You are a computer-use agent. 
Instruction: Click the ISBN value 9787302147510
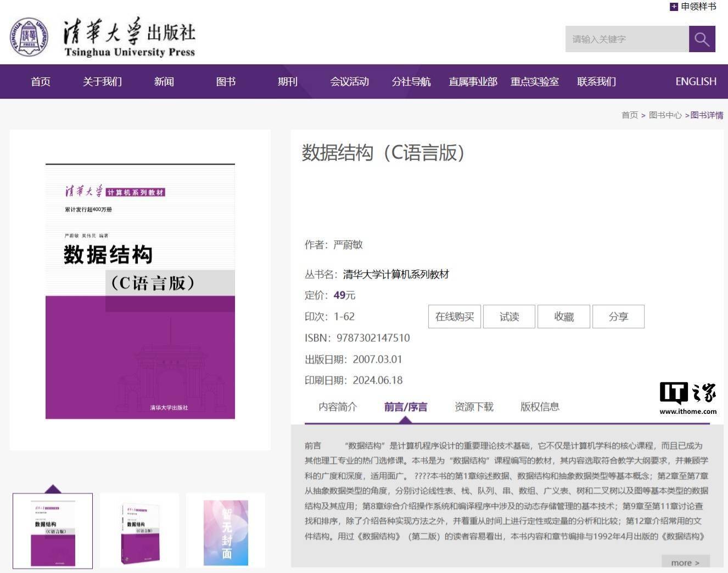point(373,338)
